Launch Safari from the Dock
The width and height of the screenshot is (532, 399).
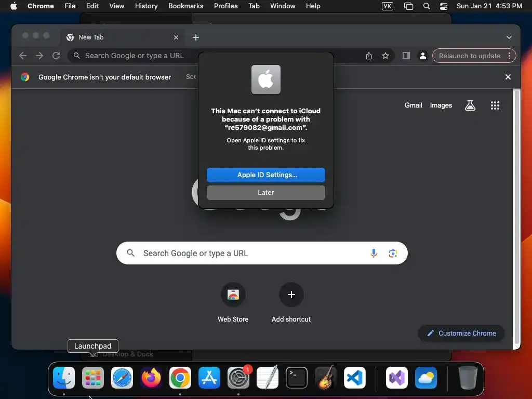click(122, 378)
